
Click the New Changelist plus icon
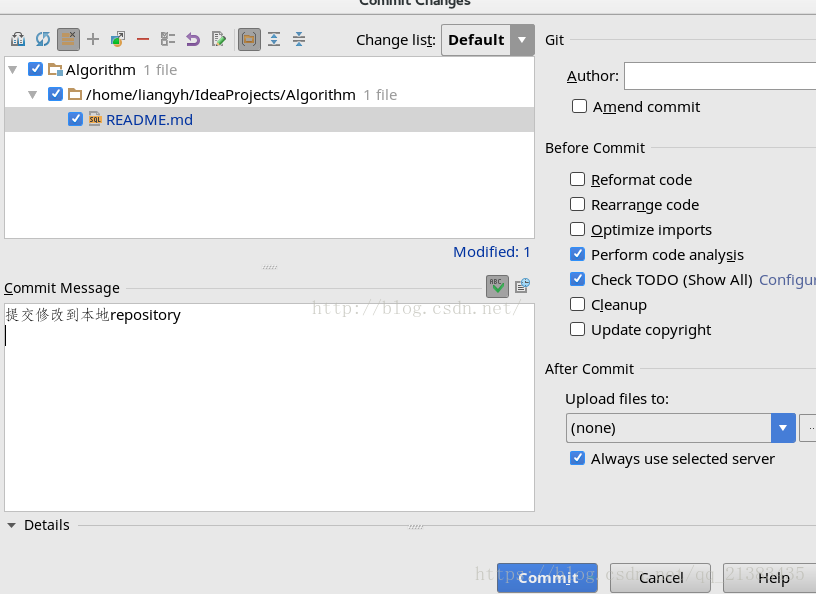tap(93, 40)
